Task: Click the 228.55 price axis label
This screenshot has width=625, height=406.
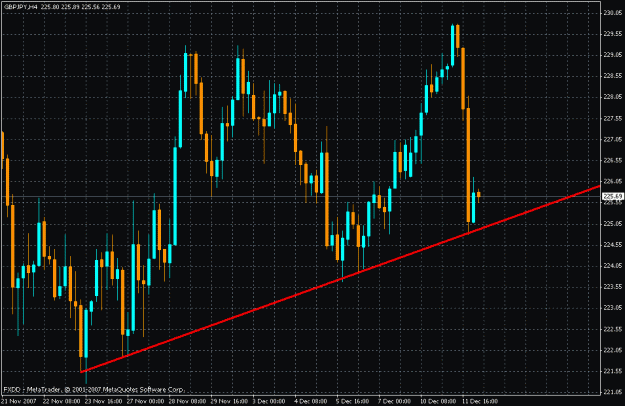Action: tap(613, 76)
